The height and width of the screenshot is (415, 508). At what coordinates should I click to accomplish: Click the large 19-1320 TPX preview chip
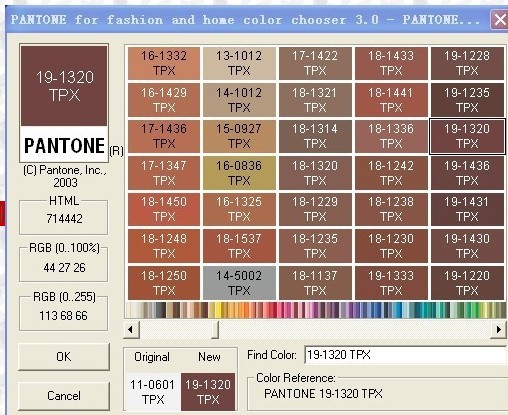coord(64,86)
